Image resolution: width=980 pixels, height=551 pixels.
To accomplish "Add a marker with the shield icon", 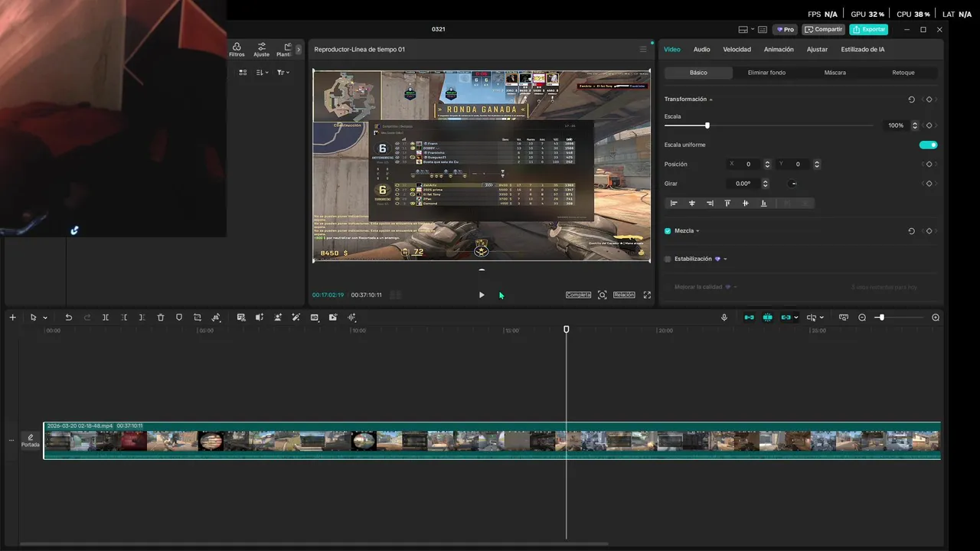I will [x=179, y=318].
